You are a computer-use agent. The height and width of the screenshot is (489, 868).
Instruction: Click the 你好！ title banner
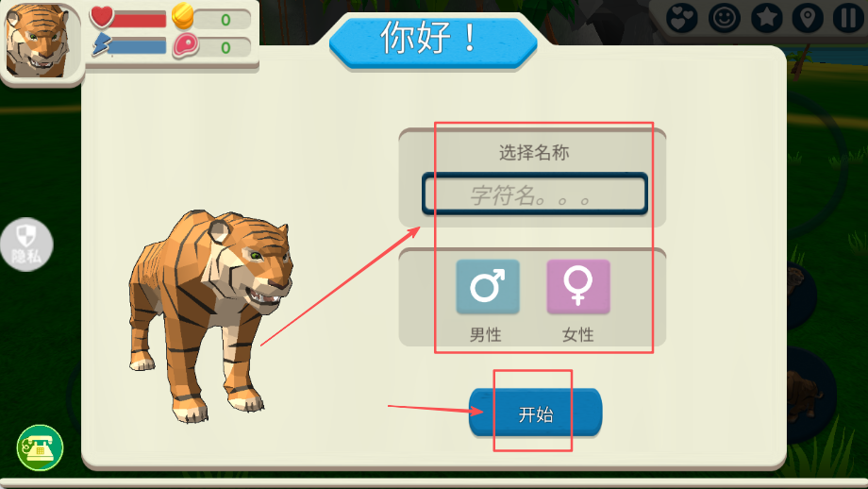tap(433, 41)
